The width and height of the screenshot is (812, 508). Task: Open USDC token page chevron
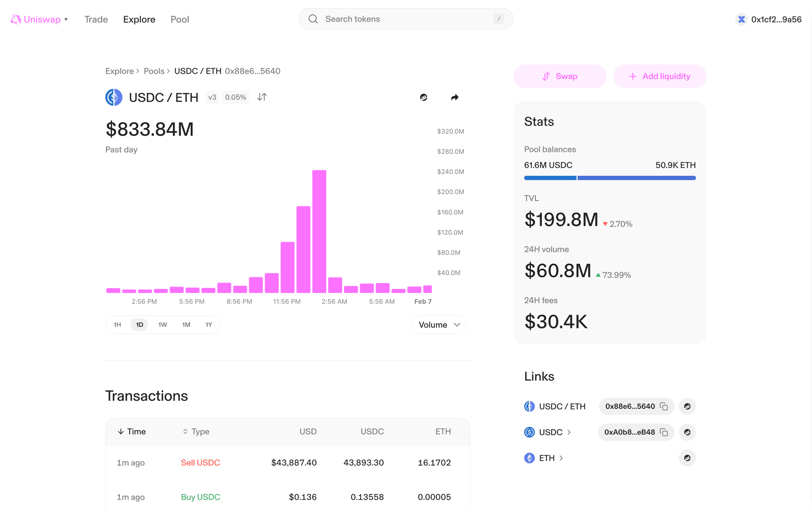coord(569,432)
